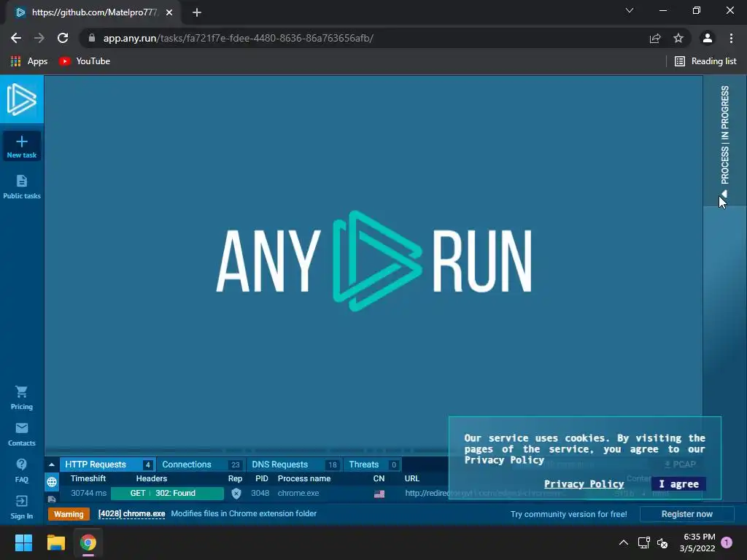Click Sign In in the sidebar

[21, 507]
